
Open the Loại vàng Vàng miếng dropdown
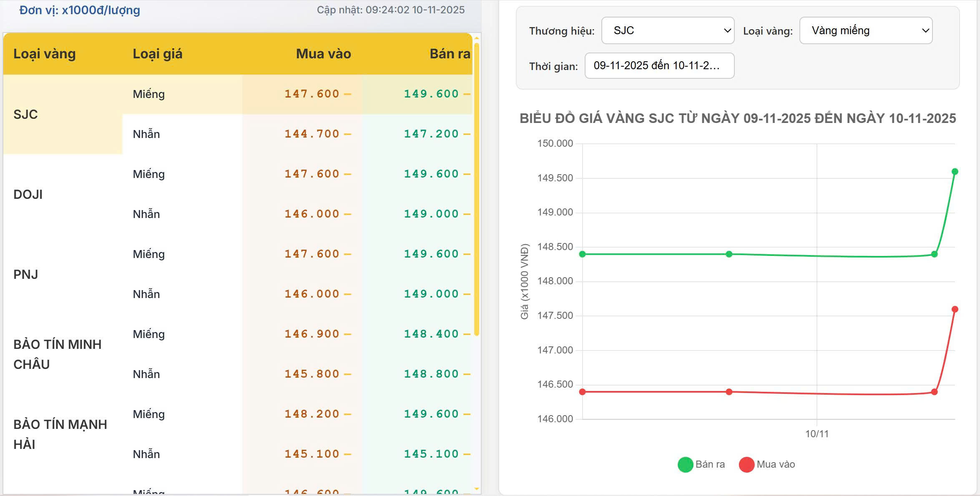tap(865, 30)
